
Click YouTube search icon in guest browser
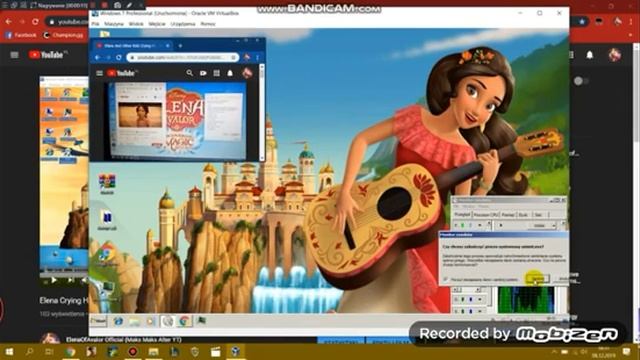point(189,73)
